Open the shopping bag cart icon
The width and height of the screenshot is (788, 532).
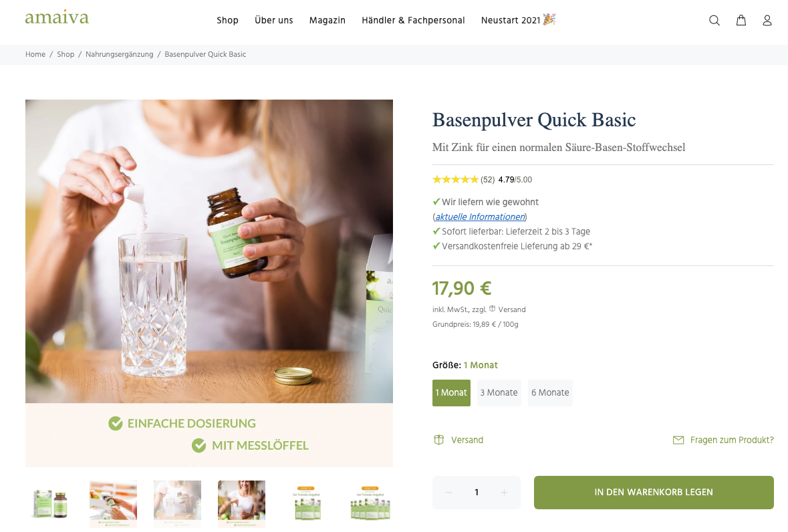tap(741, 20)
